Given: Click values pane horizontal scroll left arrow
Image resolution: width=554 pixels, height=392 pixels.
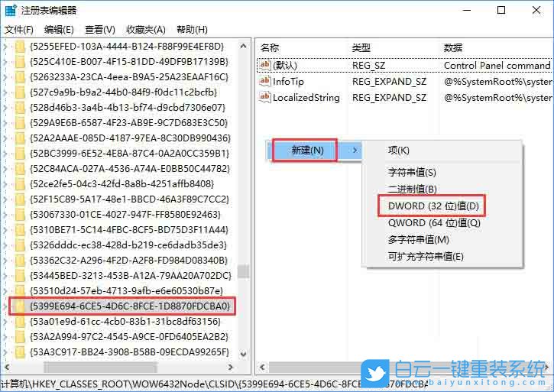Looking at the screenshot, I should [x=262, y=368].
